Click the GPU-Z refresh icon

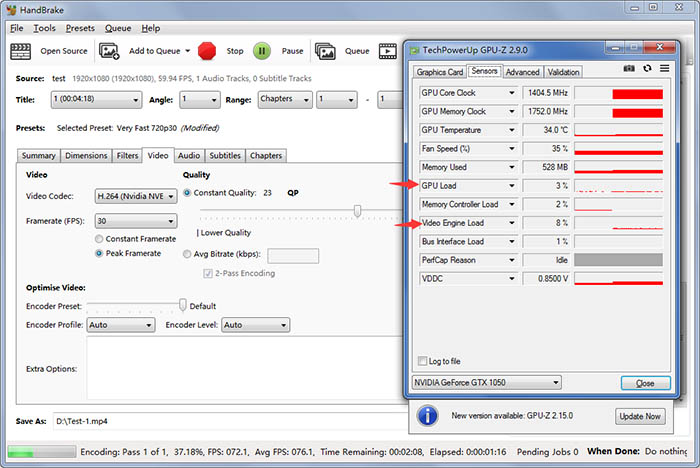647,68
